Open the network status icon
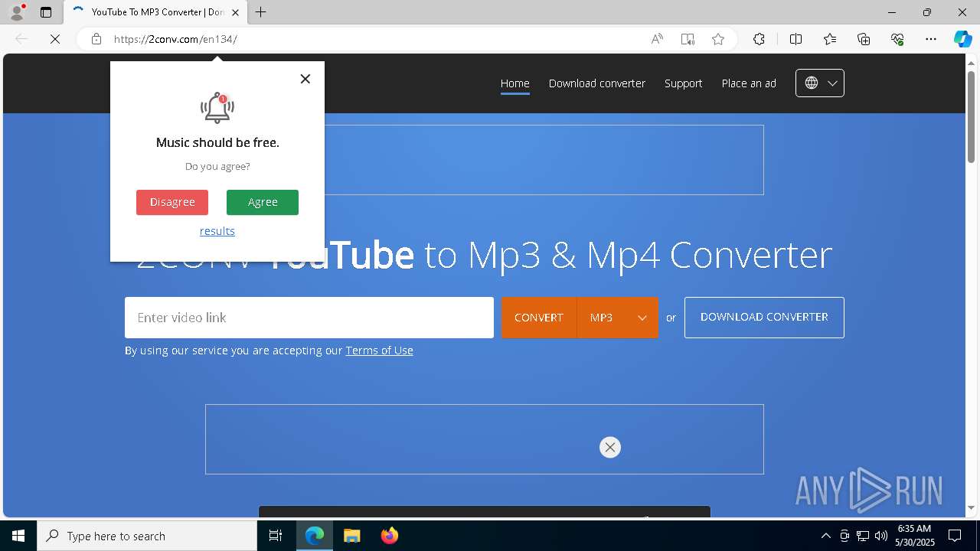Viewport: 980px width, 551px height. (863, 536)
